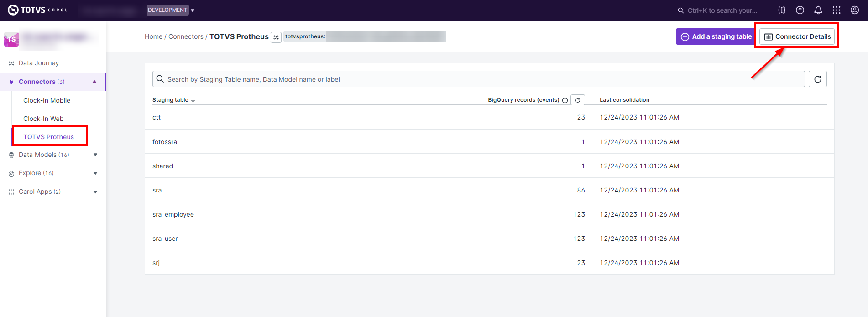
Task: Open the user account profile icon
Action: pyautogui.click(x=855, y=10)
